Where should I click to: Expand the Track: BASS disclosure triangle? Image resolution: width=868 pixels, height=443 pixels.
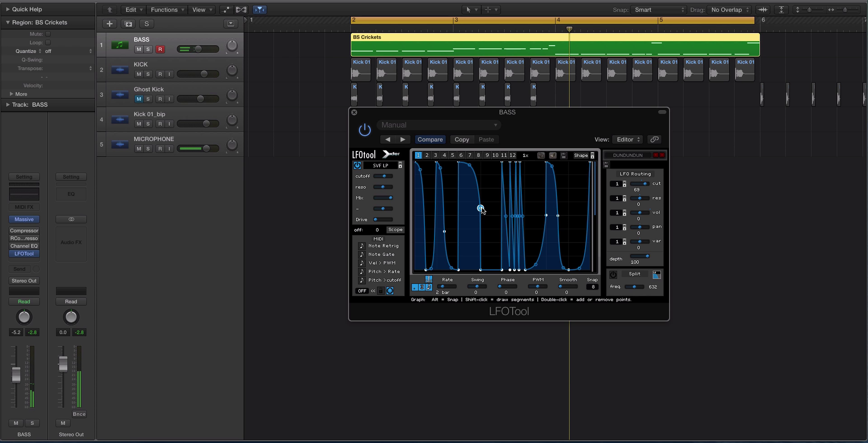coord(8,105)
